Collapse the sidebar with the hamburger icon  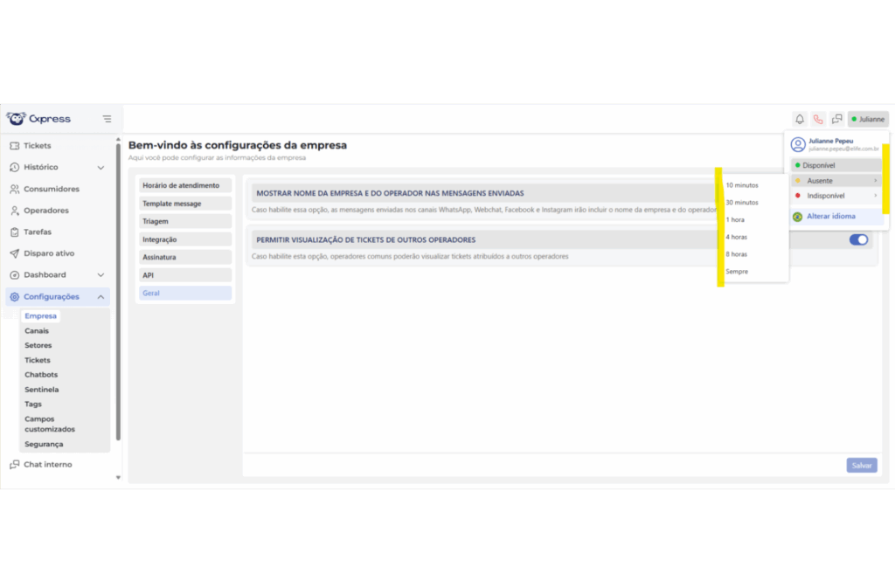click(x=107, y=119)
